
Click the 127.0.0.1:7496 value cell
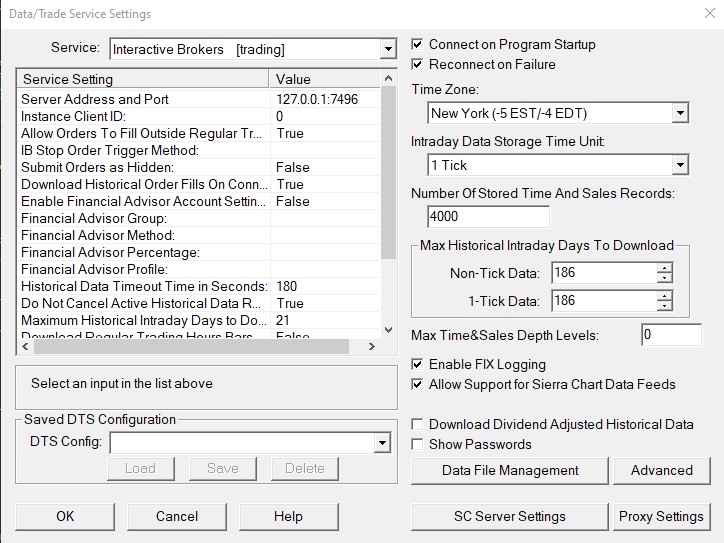point(326,99)
